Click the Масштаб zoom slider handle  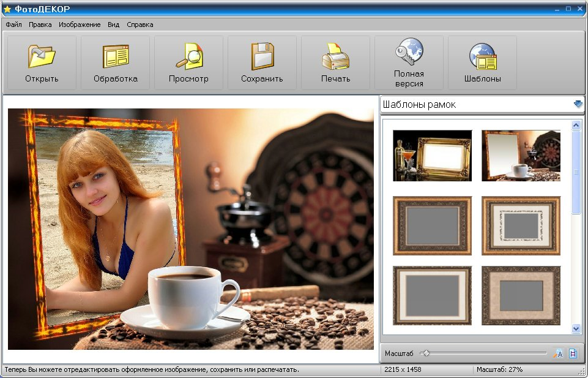coord(426,353)
